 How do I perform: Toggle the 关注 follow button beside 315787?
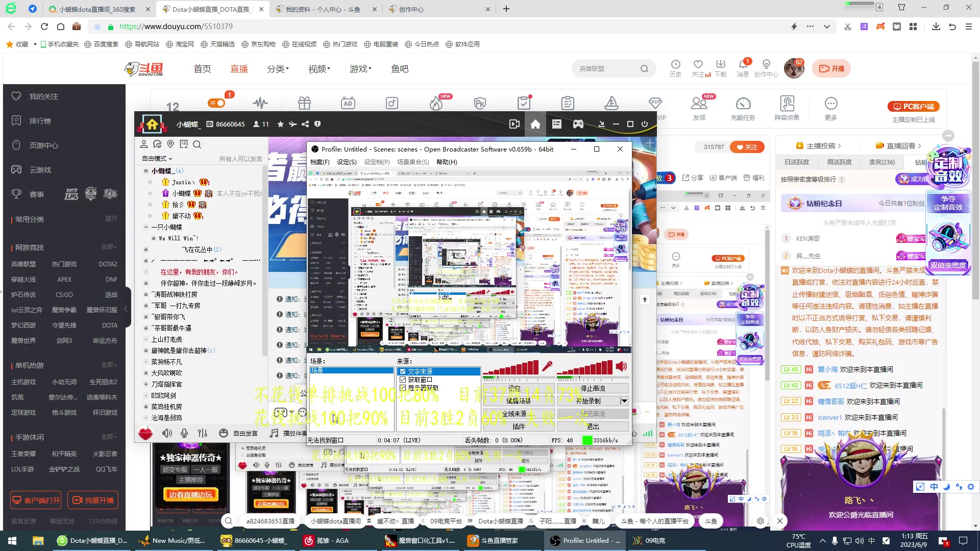click(x=747, y=147)
